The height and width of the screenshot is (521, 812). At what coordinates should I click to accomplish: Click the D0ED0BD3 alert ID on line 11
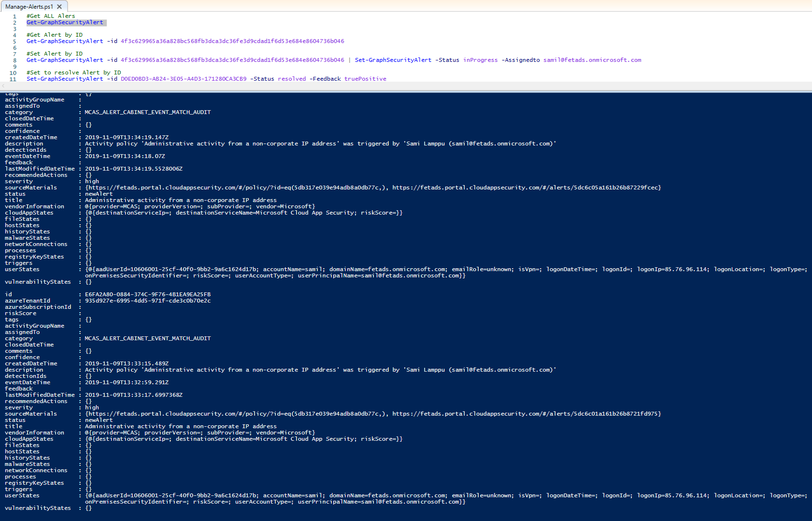click(x=184, y=79)
